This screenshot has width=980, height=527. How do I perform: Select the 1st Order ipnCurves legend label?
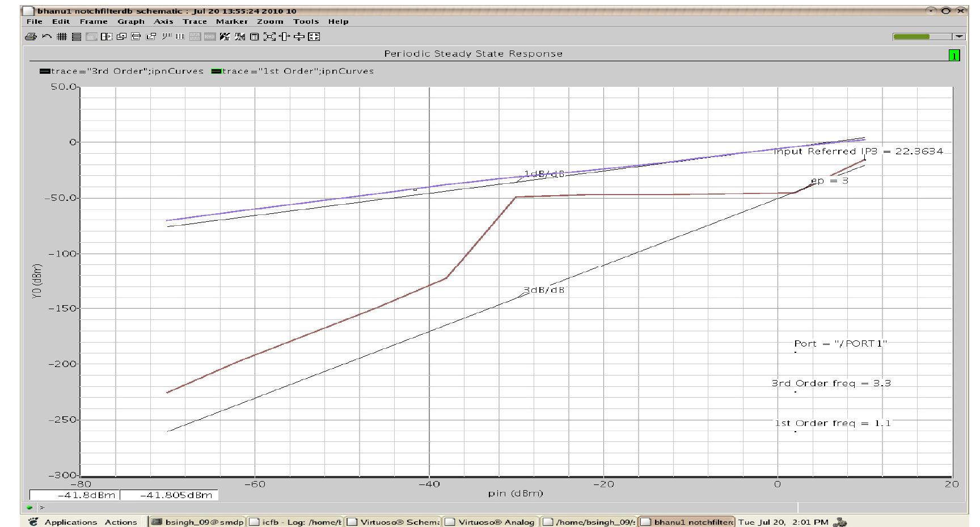pyautogui.click(x=298, y=71)
